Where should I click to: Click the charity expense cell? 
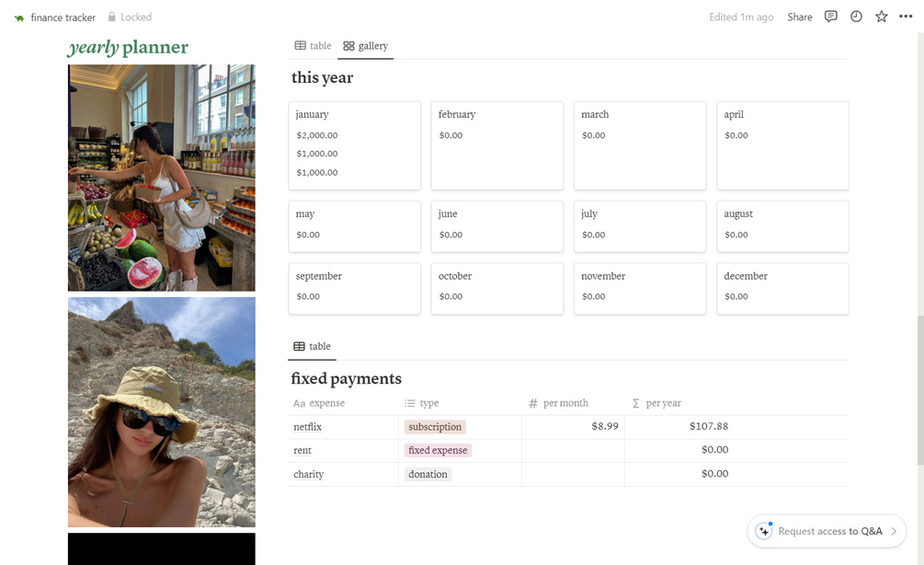point(343,474)
